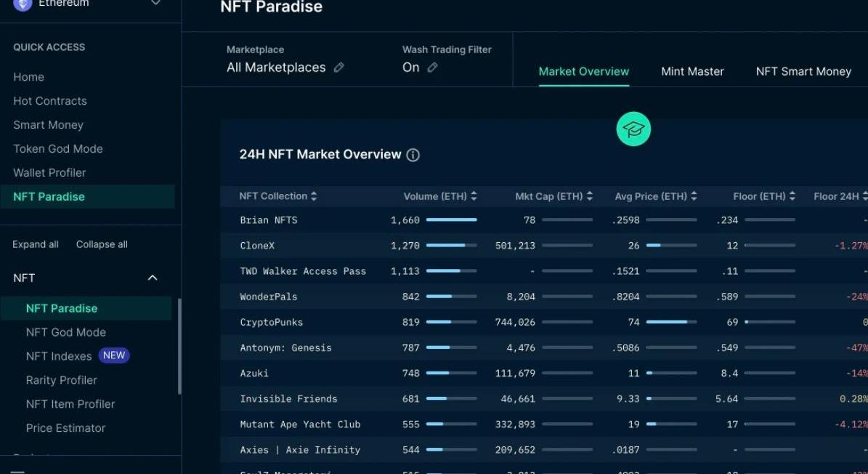Click the graduation cap tutorial icon
868x474 pixels.
pos(633,129)
